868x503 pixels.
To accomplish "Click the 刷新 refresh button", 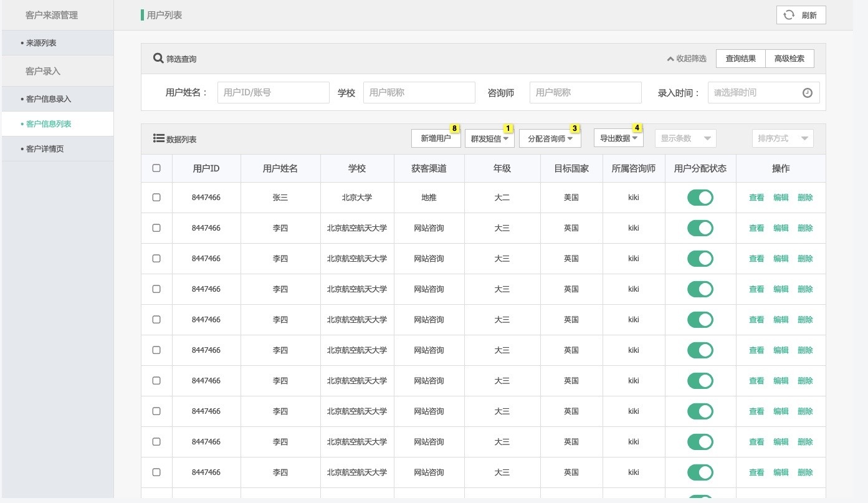I will tap(801, 15).
